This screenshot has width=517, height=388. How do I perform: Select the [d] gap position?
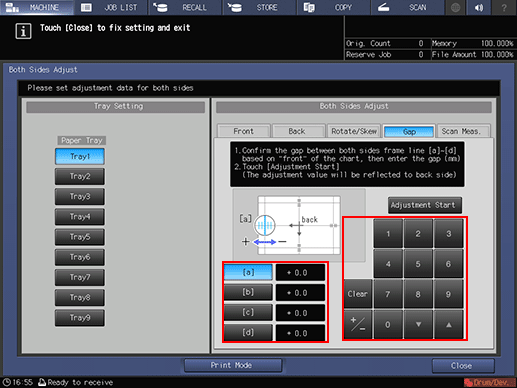(248, 333)
